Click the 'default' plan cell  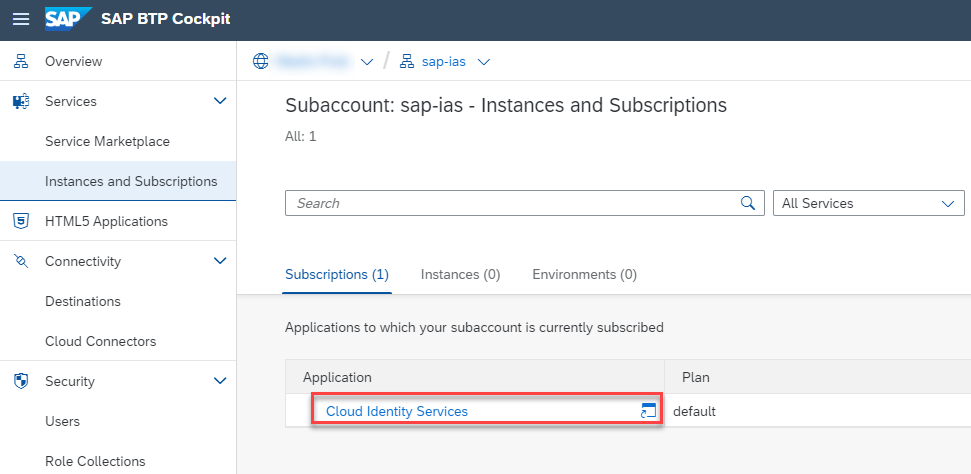(x=694, y=411)
